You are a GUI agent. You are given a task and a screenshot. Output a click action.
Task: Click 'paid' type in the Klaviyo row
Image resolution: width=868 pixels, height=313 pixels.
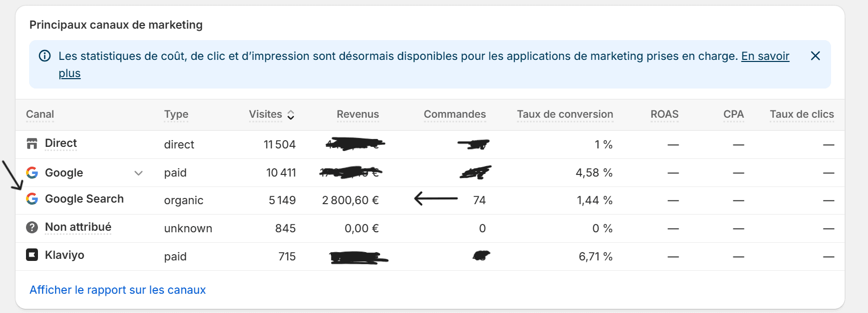[175, 257]
